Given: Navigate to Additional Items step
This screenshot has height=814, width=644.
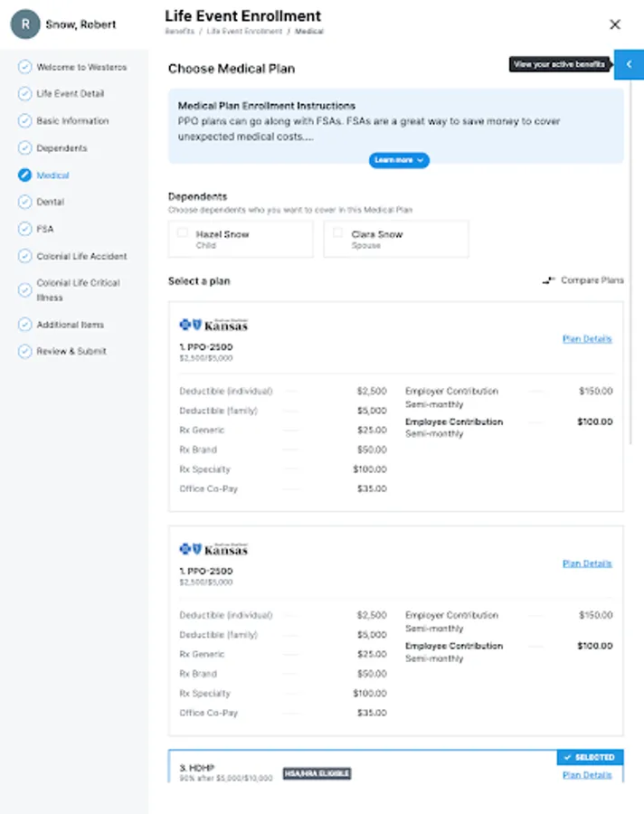Looking at the screenshot, I should pyautogui.click(x=70, y=325).
